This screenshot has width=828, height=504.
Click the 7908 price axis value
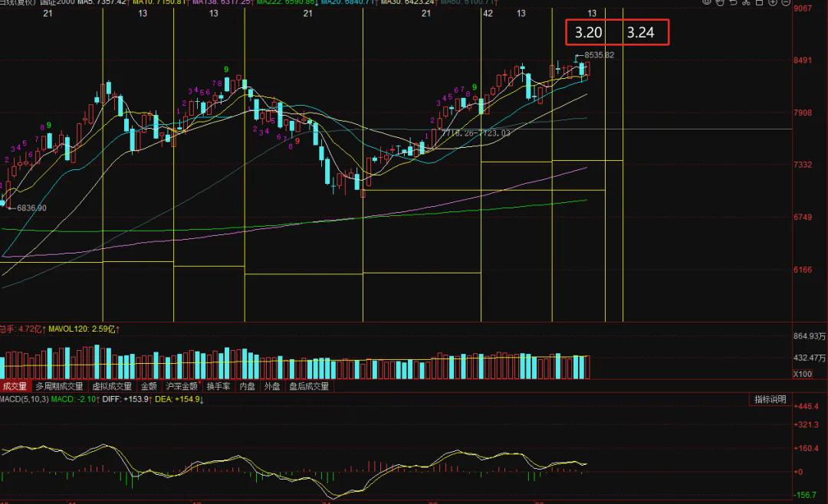click(x=803, y=113)
